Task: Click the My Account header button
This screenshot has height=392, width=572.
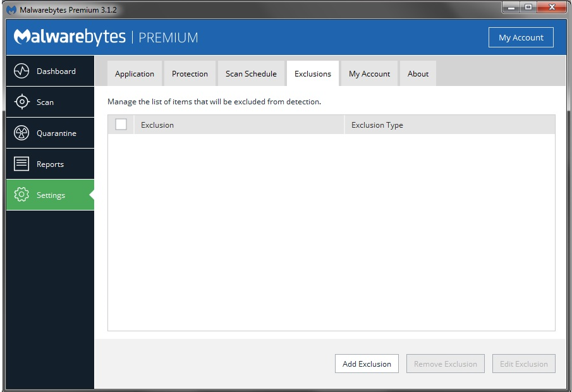Action: point(521,37)
